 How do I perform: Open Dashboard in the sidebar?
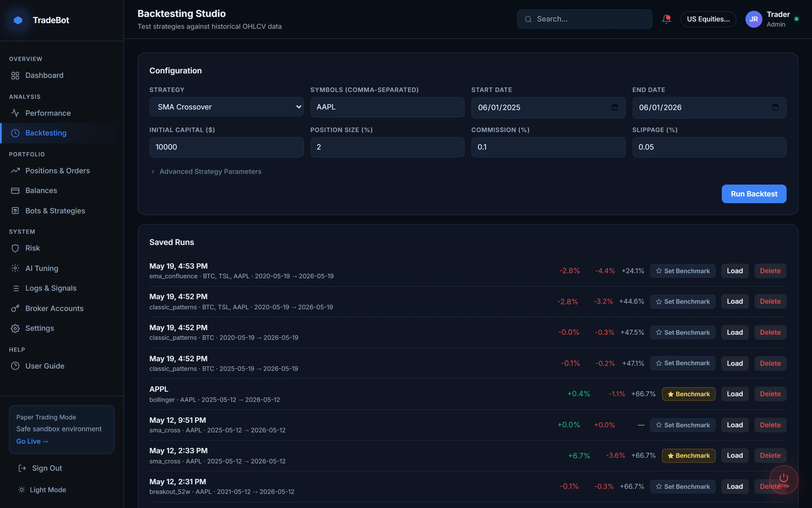tap(62, 76)
